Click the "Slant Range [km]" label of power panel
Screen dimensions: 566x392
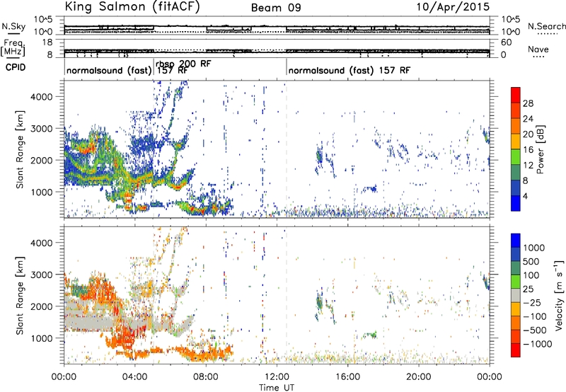pos(20,149)
